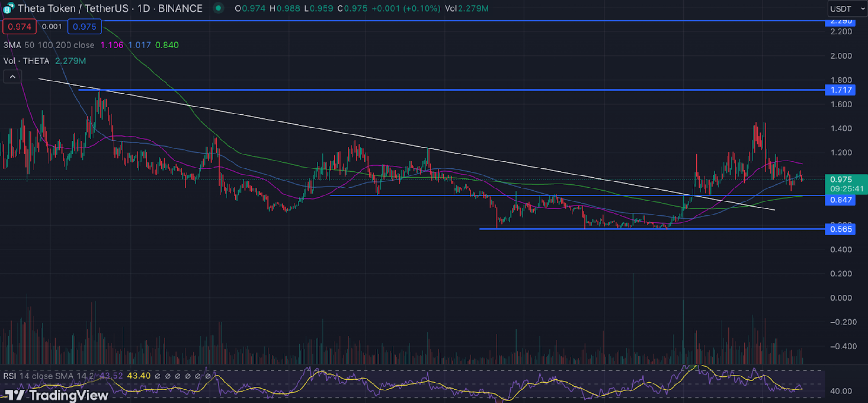The width and height of the screenshot is (868, 403).
Task: Click the 0.840 moving average value
Action: tap(167, 45)
